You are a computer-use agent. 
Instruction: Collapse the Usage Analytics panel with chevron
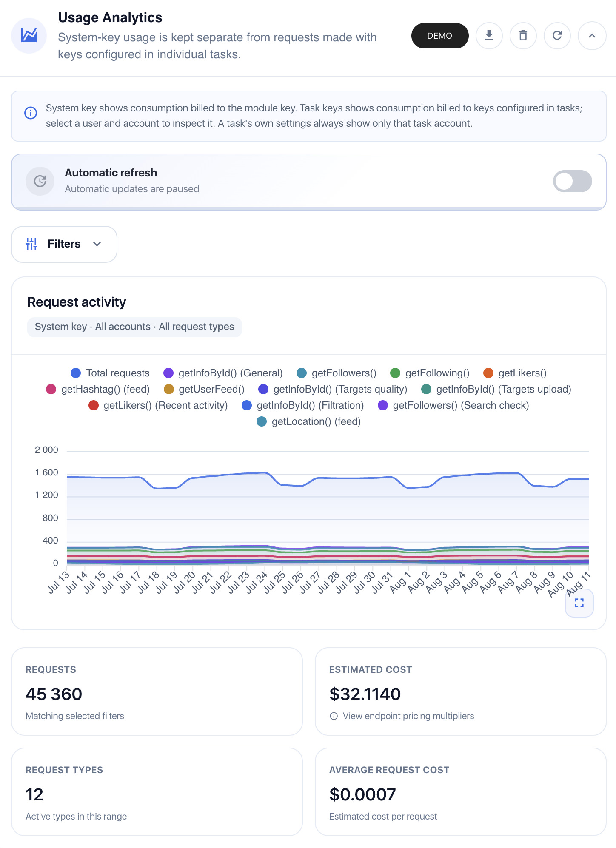pyautogui.click(x=592, y=36)
